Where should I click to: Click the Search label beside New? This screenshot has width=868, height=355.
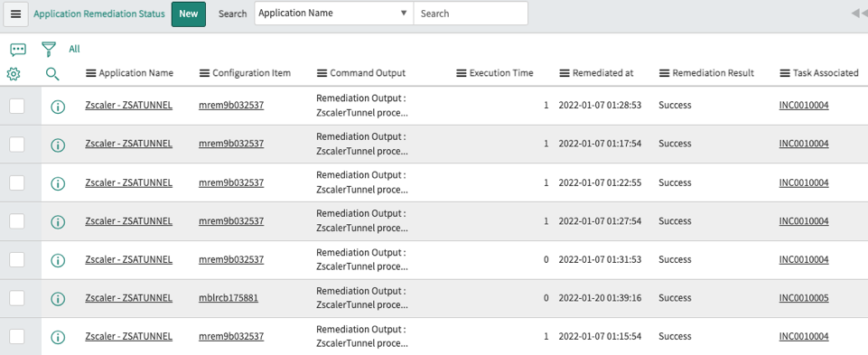pos(232,14)
